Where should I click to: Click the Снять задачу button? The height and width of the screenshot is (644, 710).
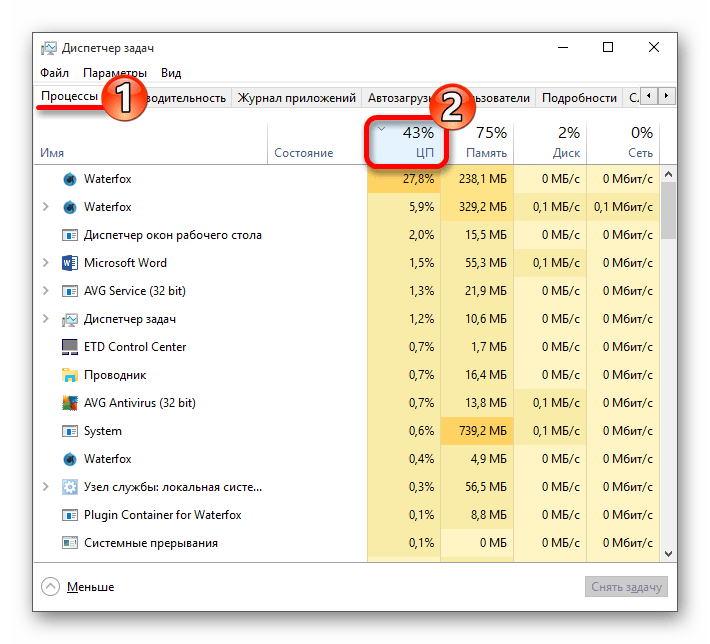626,587
